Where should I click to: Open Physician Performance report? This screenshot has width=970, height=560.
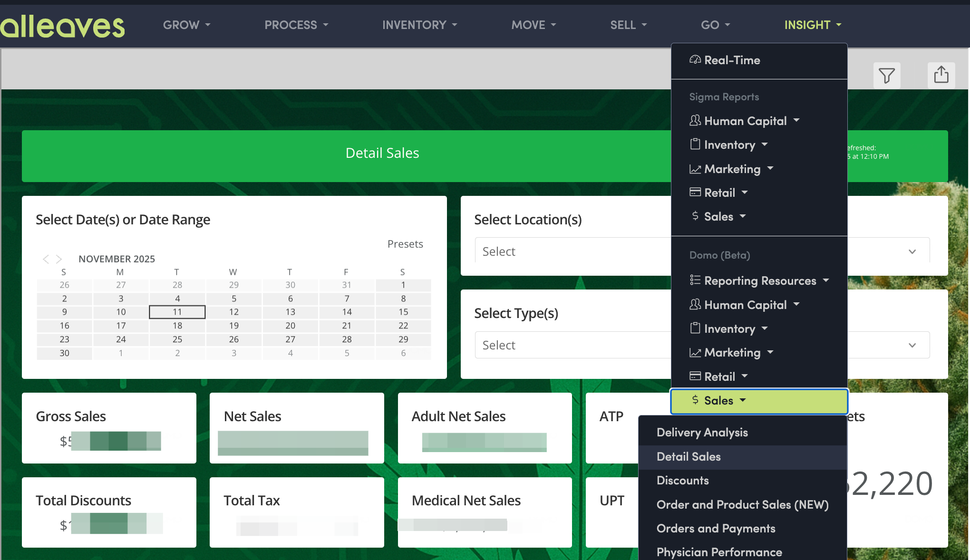pyautogui.click(x=719, y=552)
